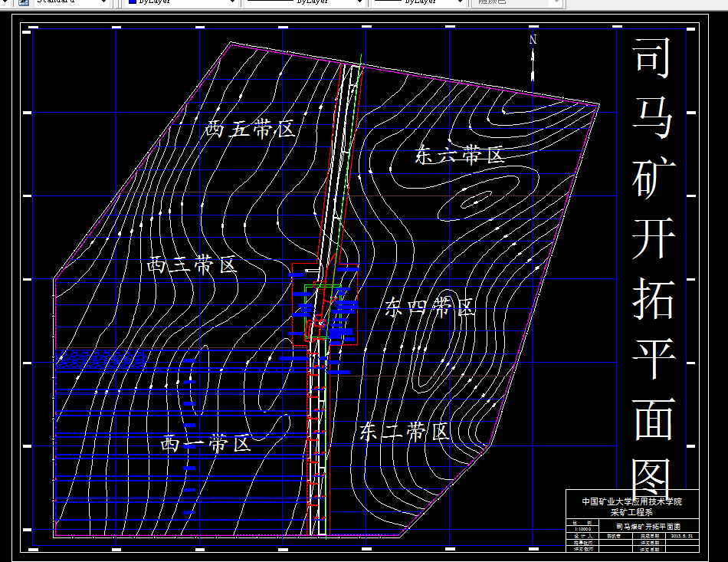The height and width of the screenshot is (562, 728).
Task: Select the 比例 label cell
Action: [x=582, y=523]
